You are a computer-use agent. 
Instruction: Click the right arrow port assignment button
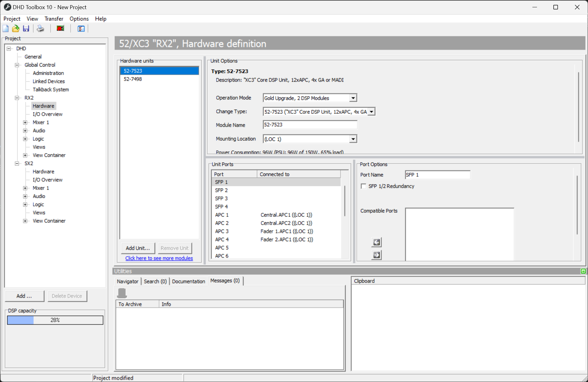tap(377, 255)
